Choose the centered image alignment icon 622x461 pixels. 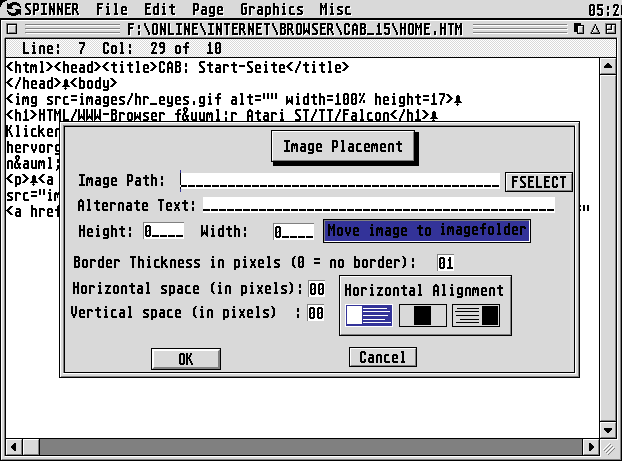click(422, 316)
